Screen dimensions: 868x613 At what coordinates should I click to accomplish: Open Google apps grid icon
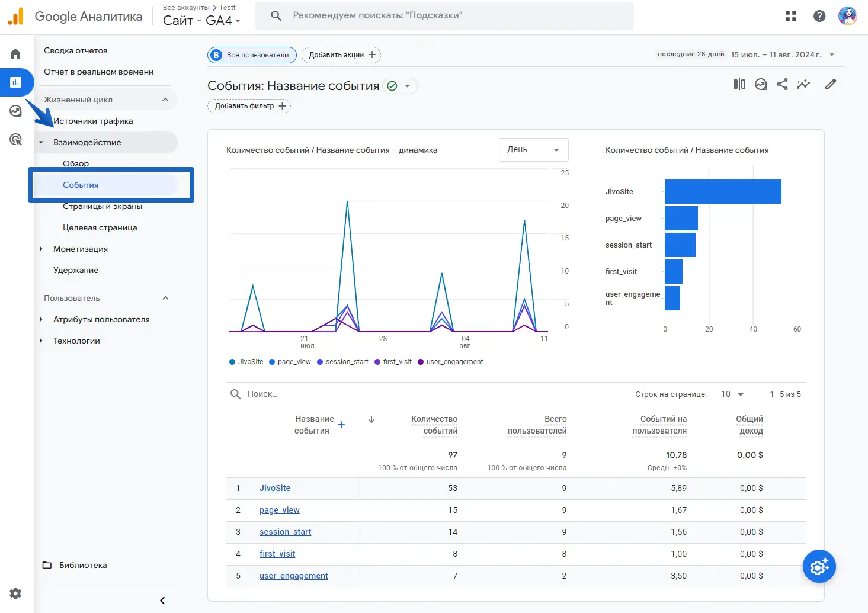(791, 16)
